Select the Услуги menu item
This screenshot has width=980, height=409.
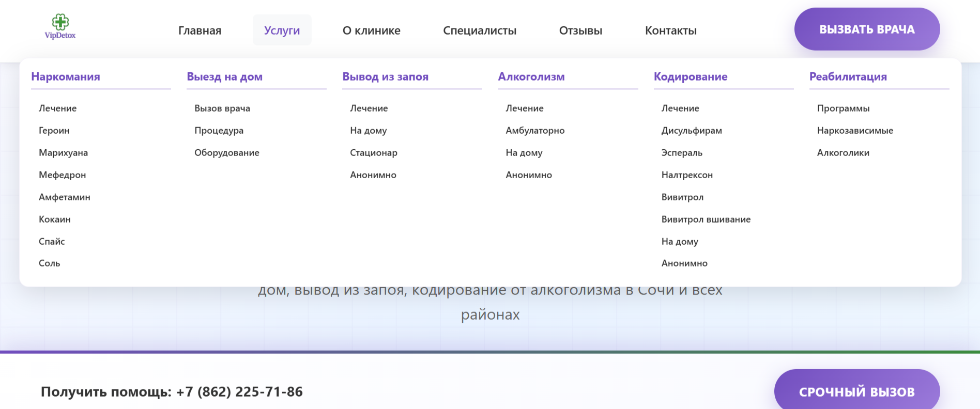(x=282, y=30)
